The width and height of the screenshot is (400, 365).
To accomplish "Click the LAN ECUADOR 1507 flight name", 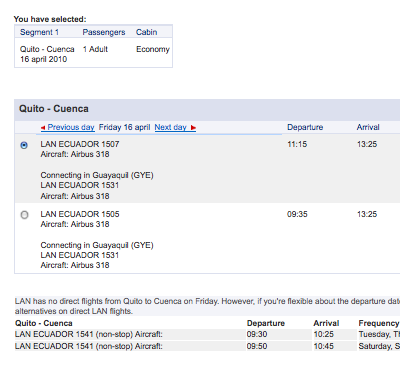I will (80, 144).
